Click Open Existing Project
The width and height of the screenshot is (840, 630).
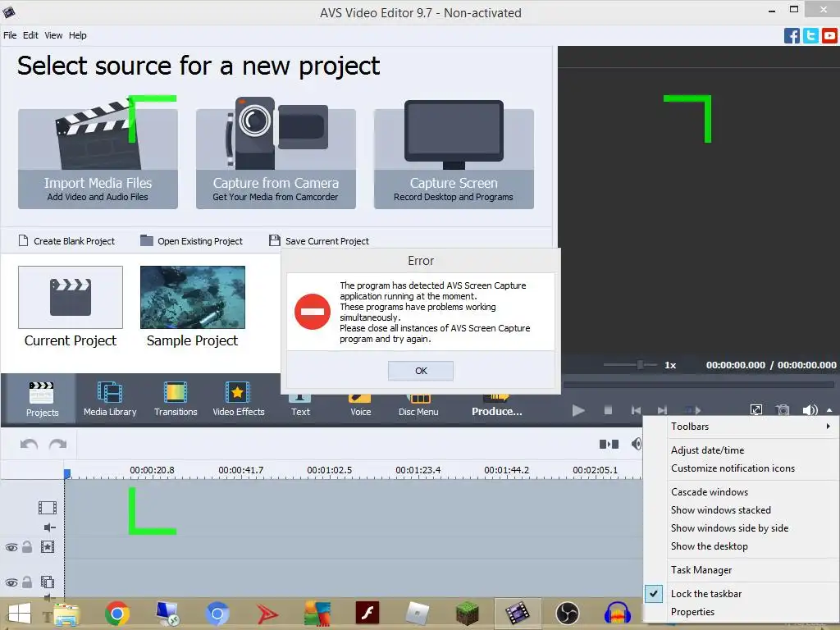pyautogui.click(x=192, y=241)
